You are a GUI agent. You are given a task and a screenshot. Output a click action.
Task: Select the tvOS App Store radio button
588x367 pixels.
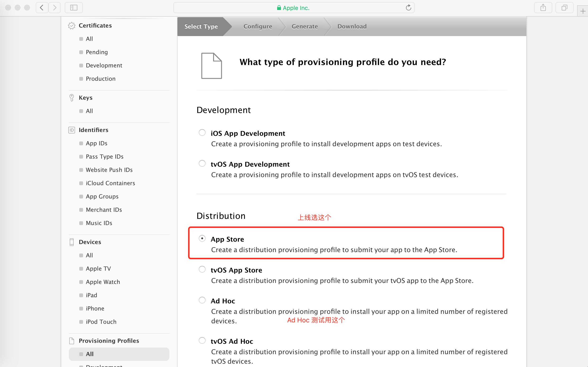tap(202, 269)
